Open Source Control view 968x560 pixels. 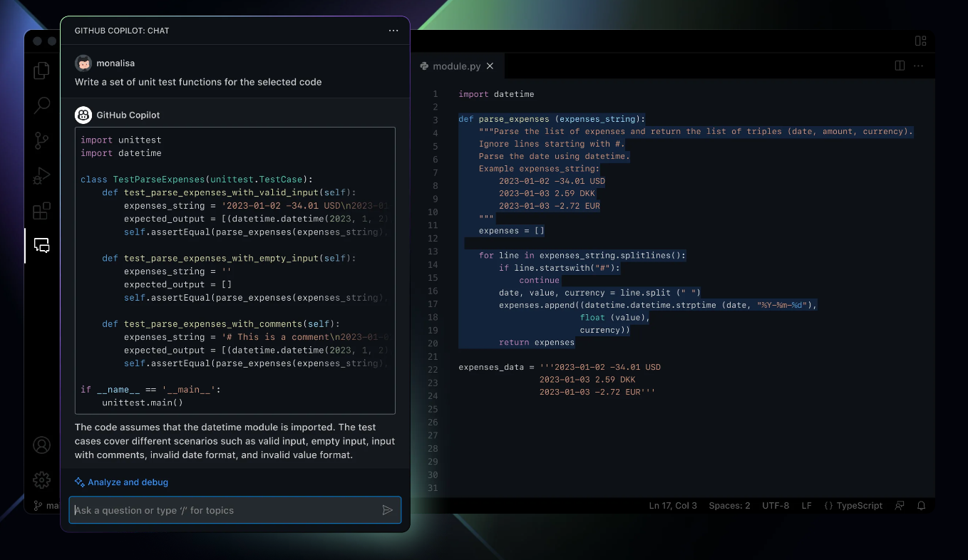[42, 140]
